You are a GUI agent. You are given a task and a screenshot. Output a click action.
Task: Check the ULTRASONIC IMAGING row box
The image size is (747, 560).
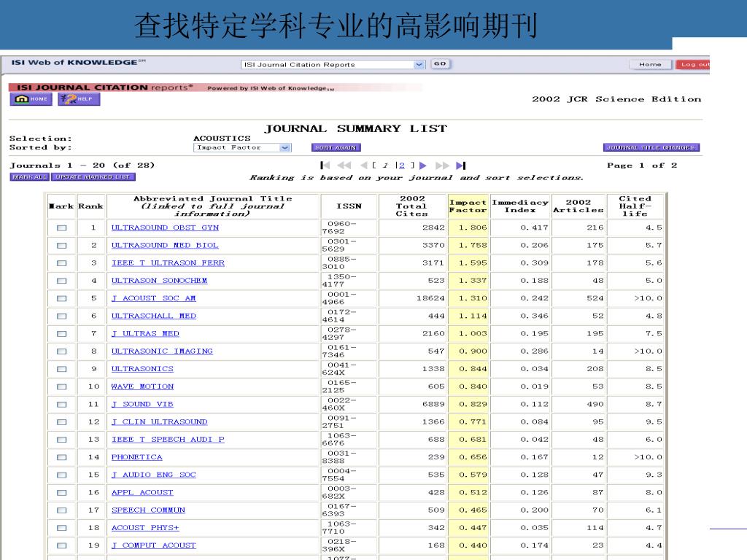[x=62, y=351]
